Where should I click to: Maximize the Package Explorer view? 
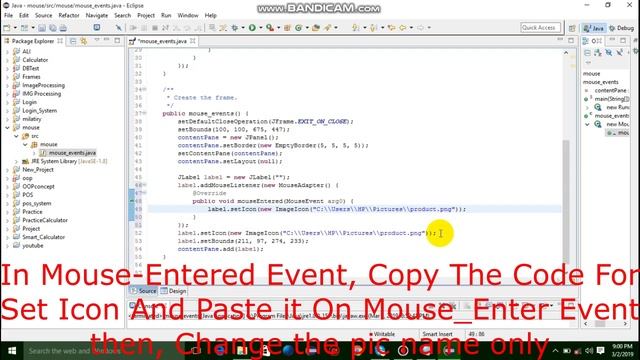point(117,40)
